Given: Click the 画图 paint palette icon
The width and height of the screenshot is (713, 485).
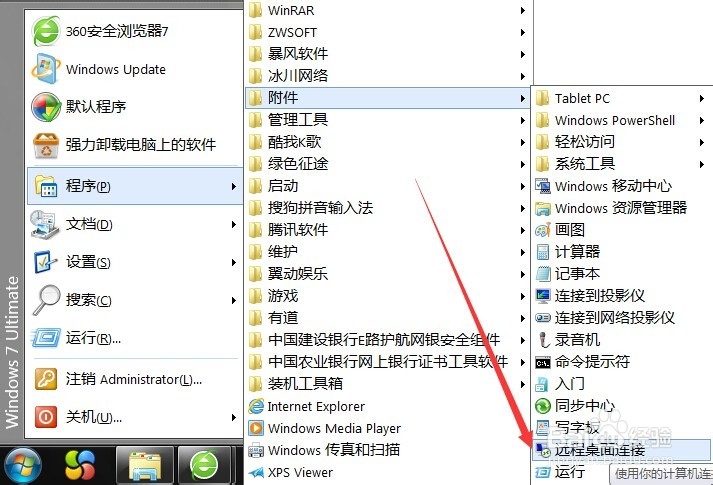Looking at the screenshot, I should tap(542, 230).
